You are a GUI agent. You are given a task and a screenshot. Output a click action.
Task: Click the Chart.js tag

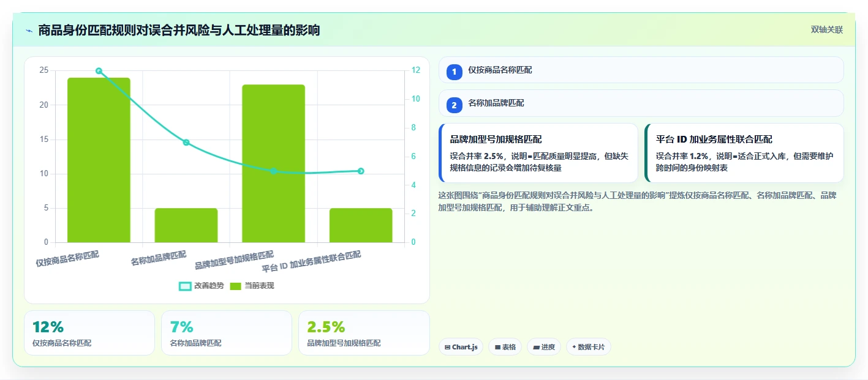pyautogui.click(x=461, y=347)
